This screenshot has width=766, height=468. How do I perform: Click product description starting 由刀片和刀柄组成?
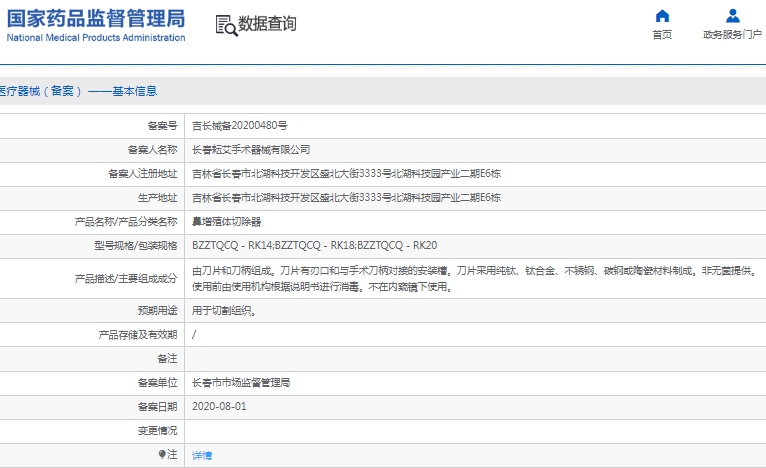[474, 278]
